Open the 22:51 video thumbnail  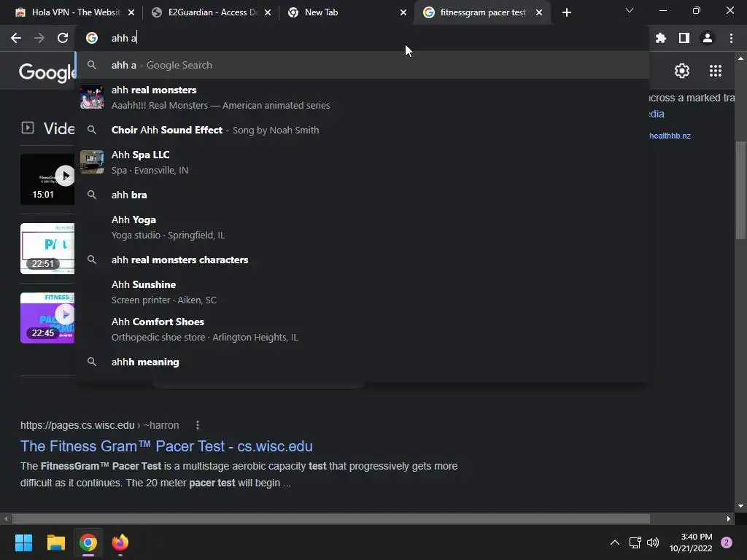47,249
